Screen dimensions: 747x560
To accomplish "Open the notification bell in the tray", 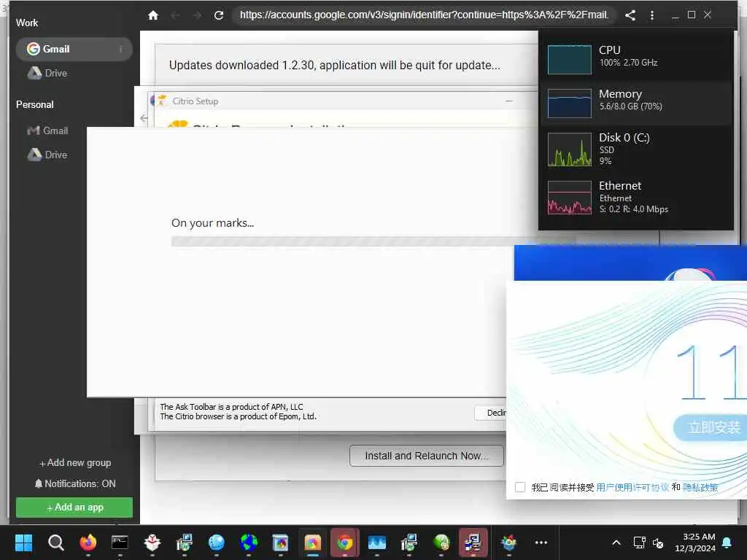I will (727, 542).
